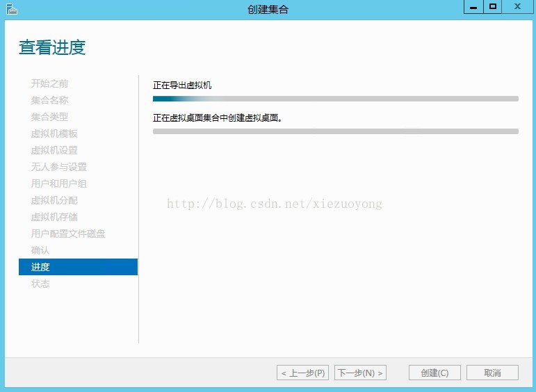
Task: Click the 正在虚拟桌面集合中创建虚拟桌面 text
Action: point(218,118)
